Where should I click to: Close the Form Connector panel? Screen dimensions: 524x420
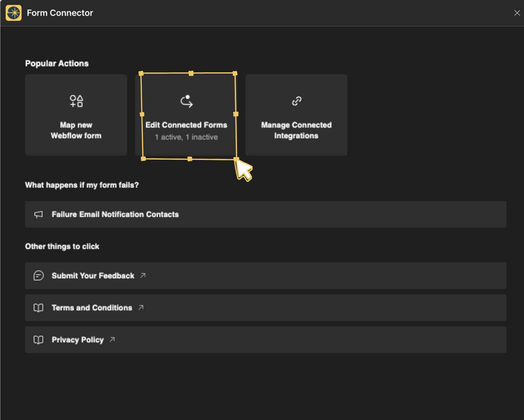(x=517, y=13)
